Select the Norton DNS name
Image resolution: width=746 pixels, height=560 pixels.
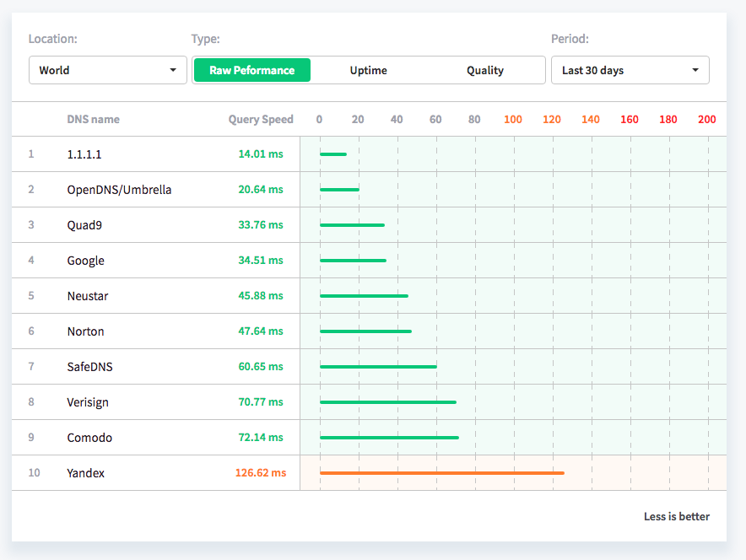click(85, 331)
